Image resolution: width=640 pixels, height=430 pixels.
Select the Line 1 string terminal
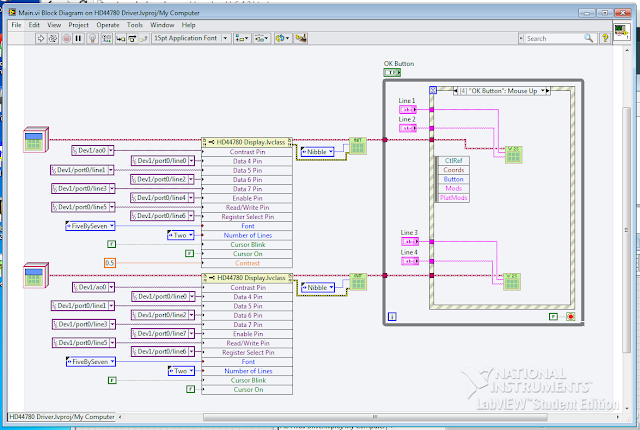click(407, 109)
